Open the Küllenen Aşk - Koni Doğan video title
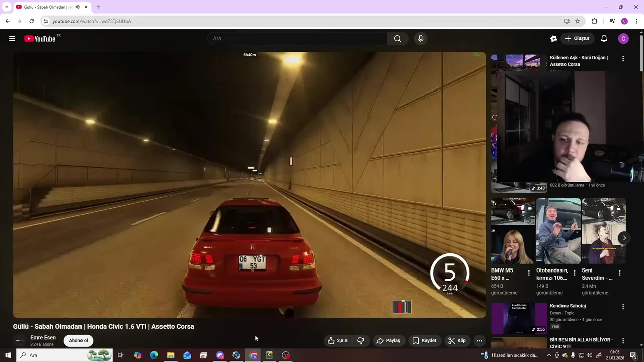Image resolution: width=644 pixels, height=362 pixels. pos(579,61)
